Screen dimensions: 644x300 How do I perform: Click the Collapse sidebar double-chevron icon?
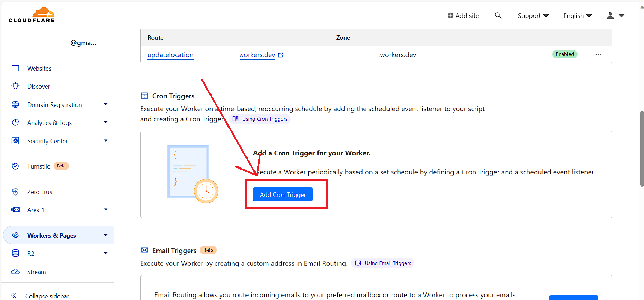click(14, 296)
